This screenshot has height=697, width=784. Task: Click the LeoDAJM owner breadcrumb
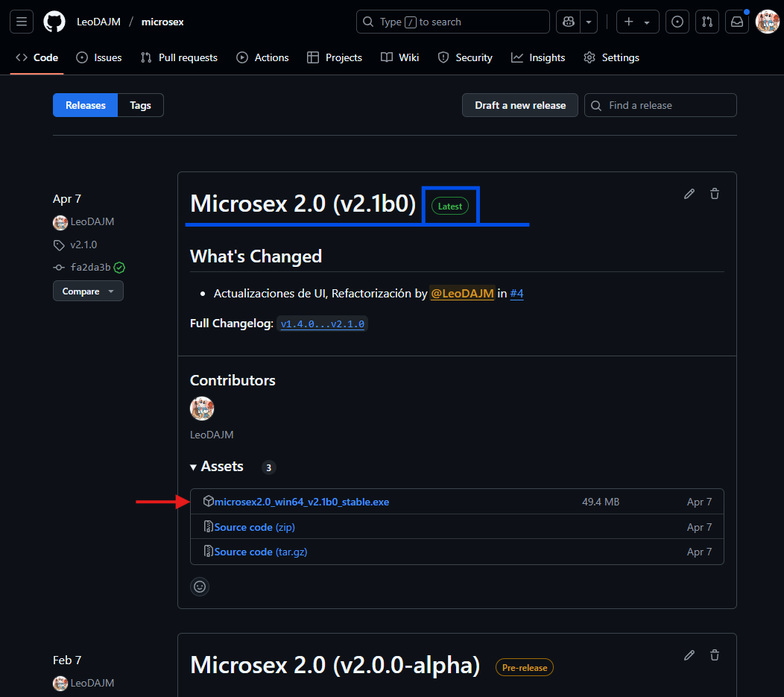coord(98,22)
